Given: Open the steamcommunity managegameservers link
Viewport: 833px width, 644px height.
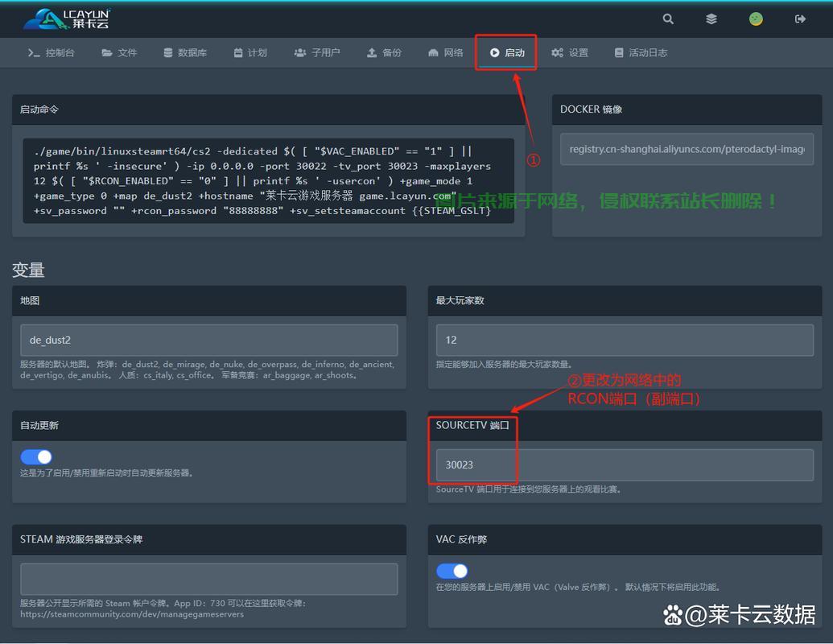Looking at the screenshot, I should [x=132, y=614].
